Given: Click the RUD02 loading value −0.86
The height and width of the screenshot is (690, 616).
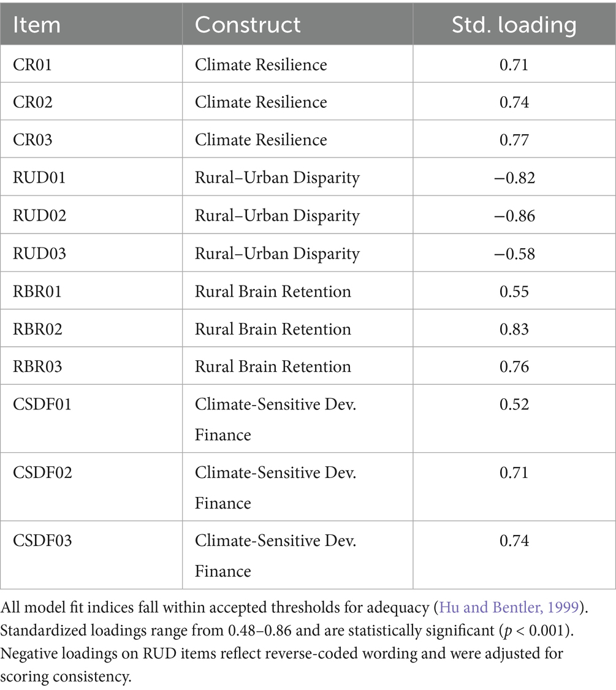Looking at the screenshot, I should 514,216.
